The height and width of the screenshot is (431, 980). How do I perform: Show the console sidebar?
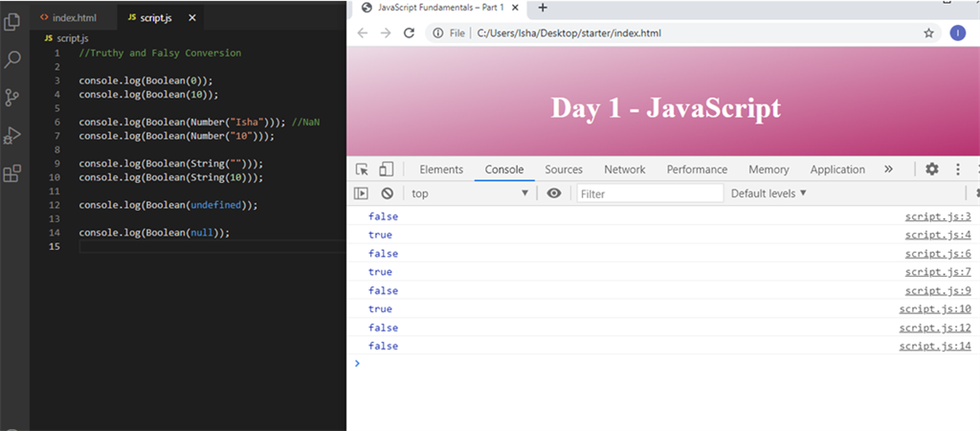[x=361, y=193]
